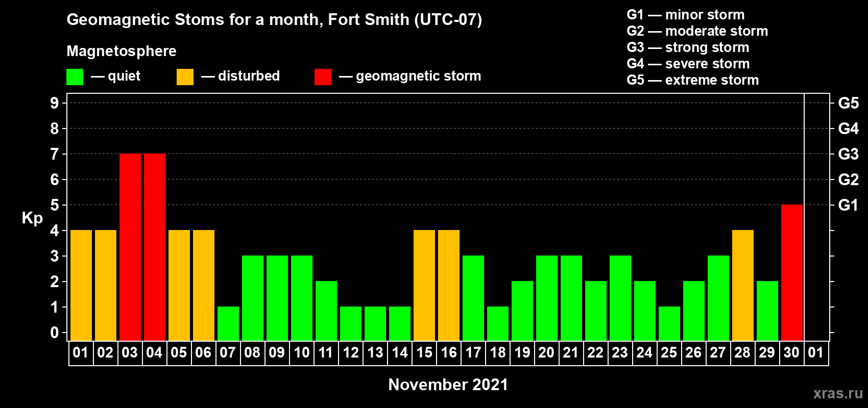Click the green bar for day 18

click(x=498, y=324)
